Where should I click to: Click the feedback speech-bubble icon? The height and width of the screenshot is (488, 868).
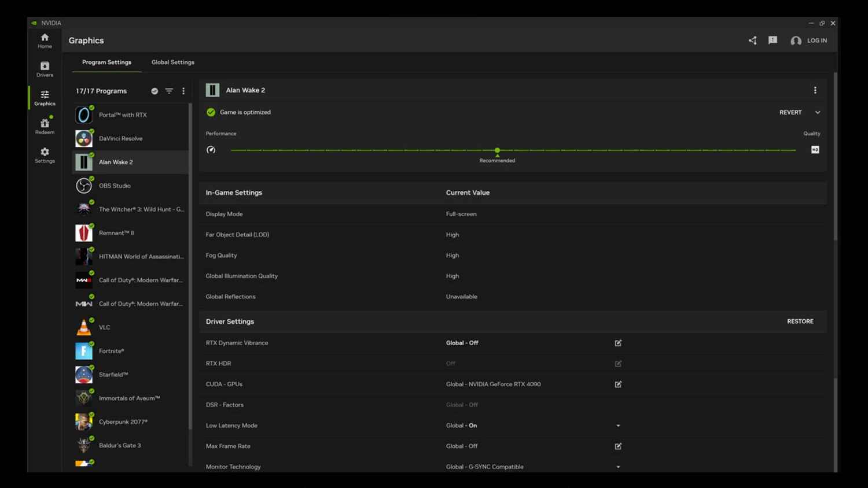[773, 40]
